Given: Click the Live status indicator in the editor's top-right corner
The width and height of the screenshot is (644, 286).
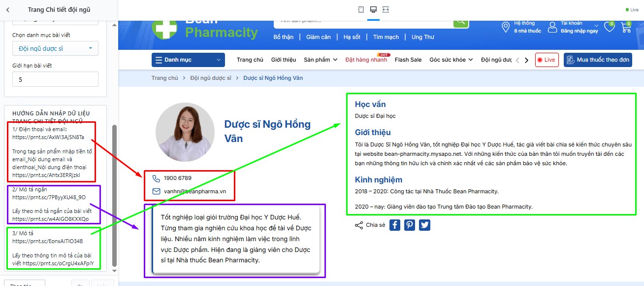Looking at the screenshot, I should [x=632, y=10].
